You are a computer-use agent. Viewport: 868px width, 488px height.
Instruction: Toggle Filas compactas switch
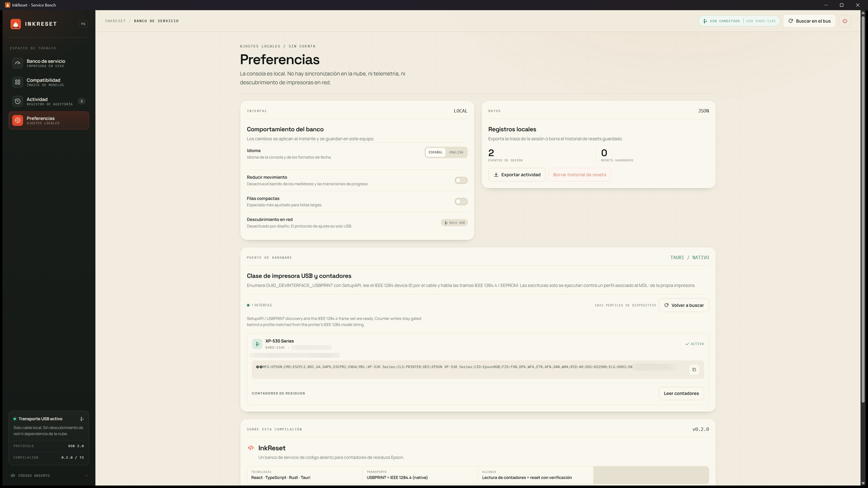[461, 202]
